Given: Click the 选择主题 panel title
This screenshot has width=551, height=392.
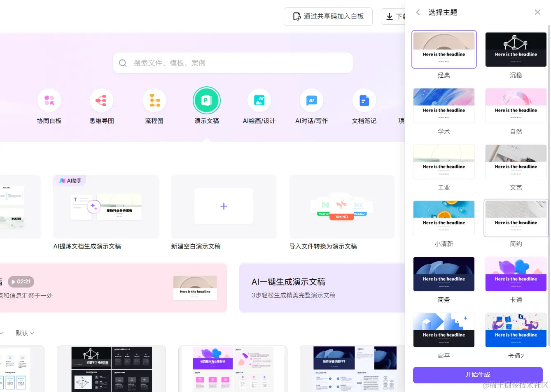Looking at the screenshot, I should (443, 12).
